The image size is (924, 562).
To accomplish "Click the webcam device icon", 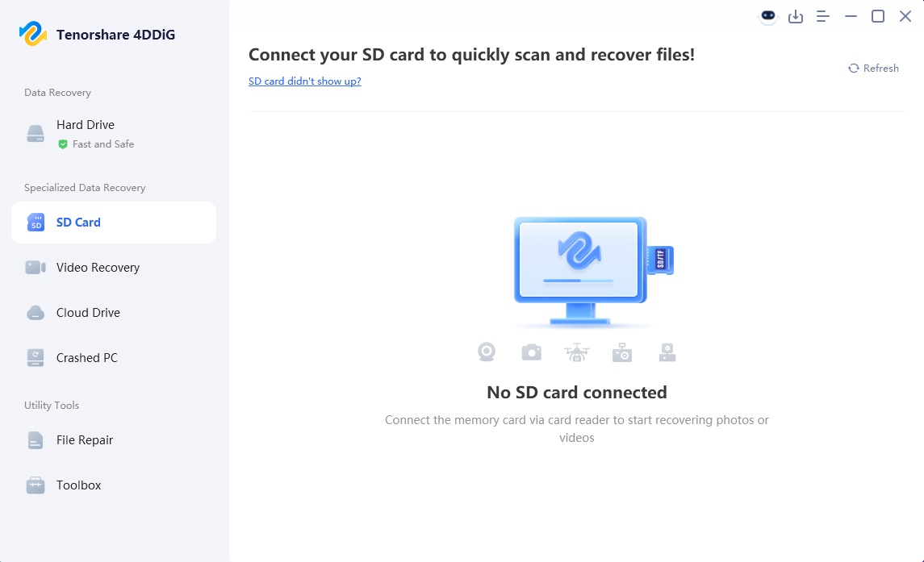I will coord(487,352).
